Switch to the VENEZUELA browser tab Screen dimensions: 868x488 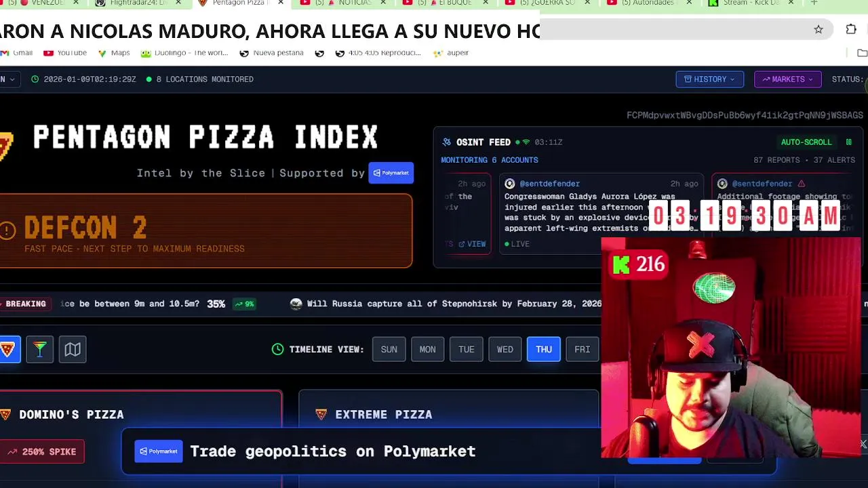coord(42,3)
